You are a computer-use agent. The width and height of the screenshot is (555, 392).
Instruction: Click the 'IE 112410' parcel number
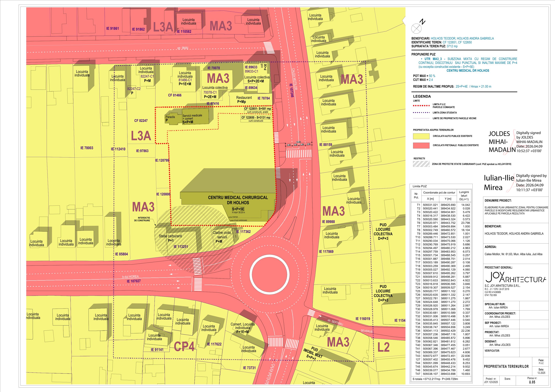coord(118,149)
